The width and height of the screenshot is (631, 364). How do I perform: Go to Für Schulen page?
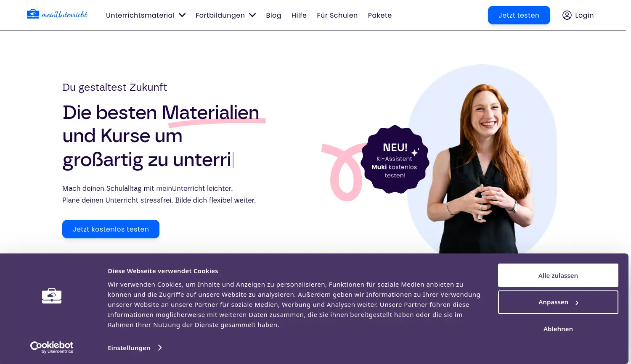pyautogui.click(x=337, y=15)
